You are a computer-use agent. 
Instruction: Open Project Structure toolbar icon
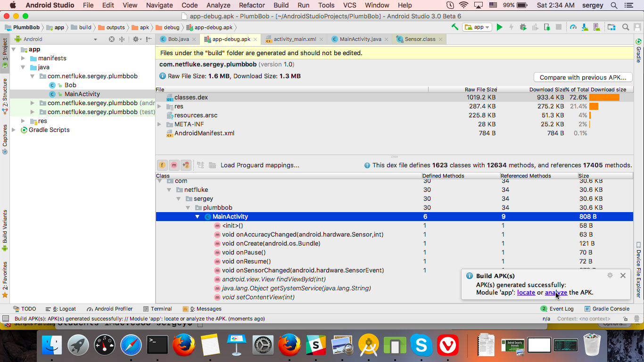(x=611, y=27)
